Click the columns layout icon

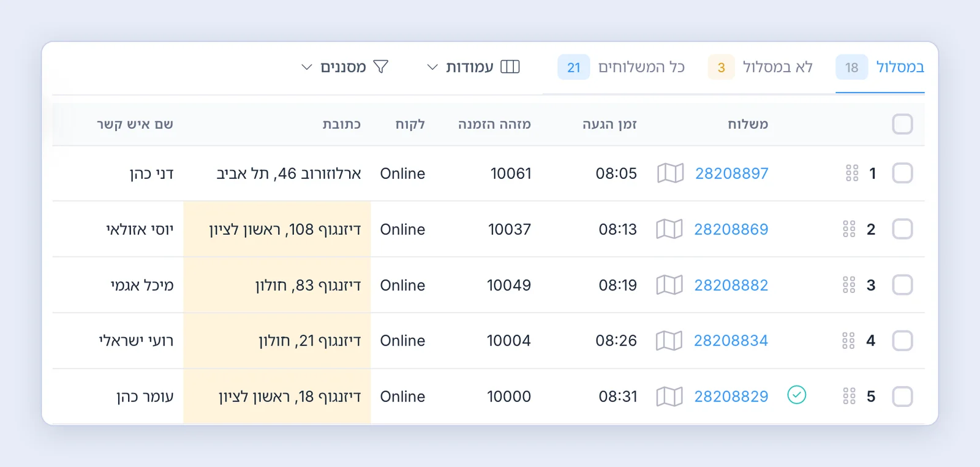click(510, 67)
